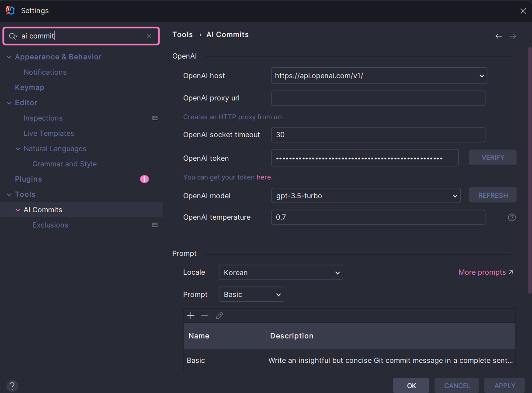Viewport: 532px width, 393px height.
Task: Click the VERIFY token button
Action: coord(493,157)
